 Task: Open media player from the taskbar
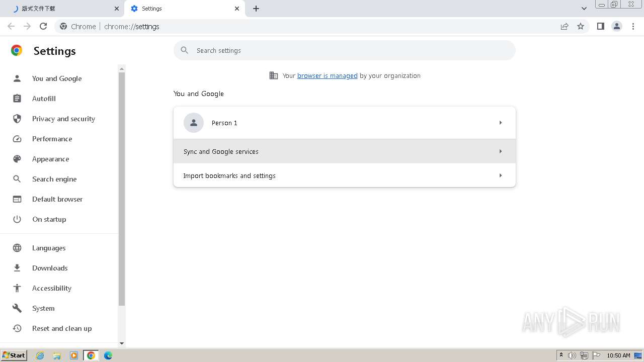(74, 355)
